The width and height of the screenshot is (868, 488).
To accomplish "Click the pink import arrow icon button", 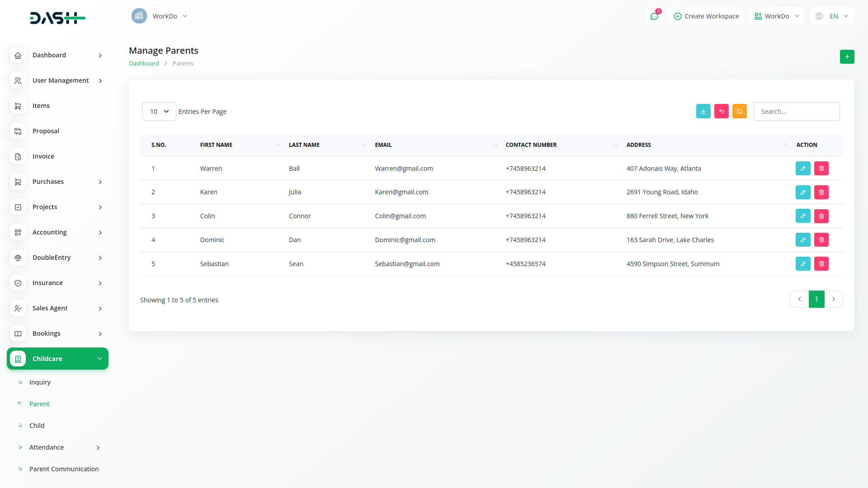I will 721,111.
